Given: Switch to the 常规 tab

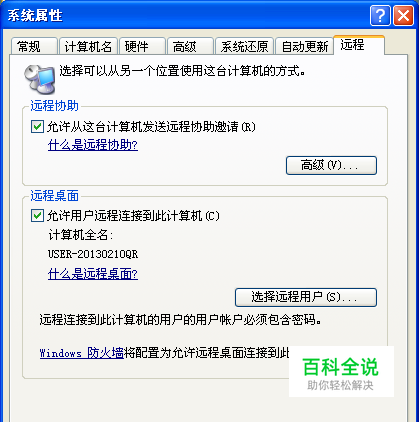Looking at the screenshot, I should (x=34, y=46).
